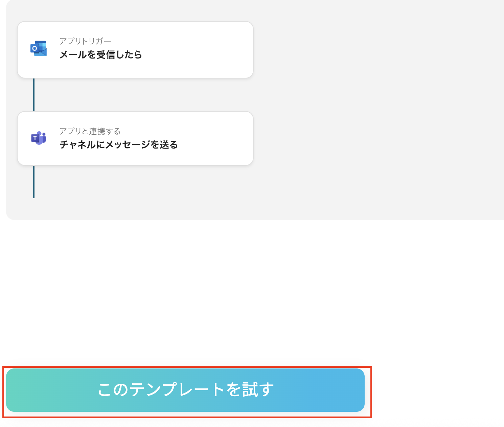This screenshot has height=427, width=504.
Task: Click the connector line between the two steps
Action: click(x=34, y=95)
